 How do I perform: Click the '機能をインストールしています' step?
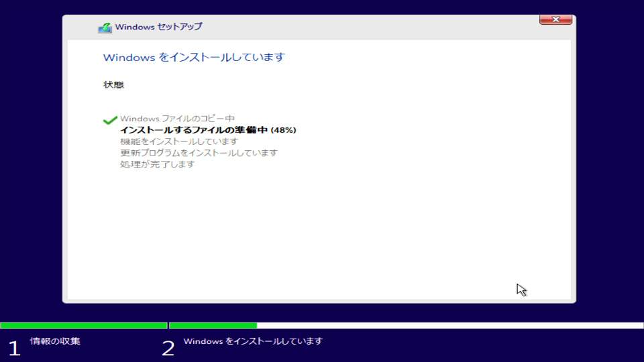point(179,141)
